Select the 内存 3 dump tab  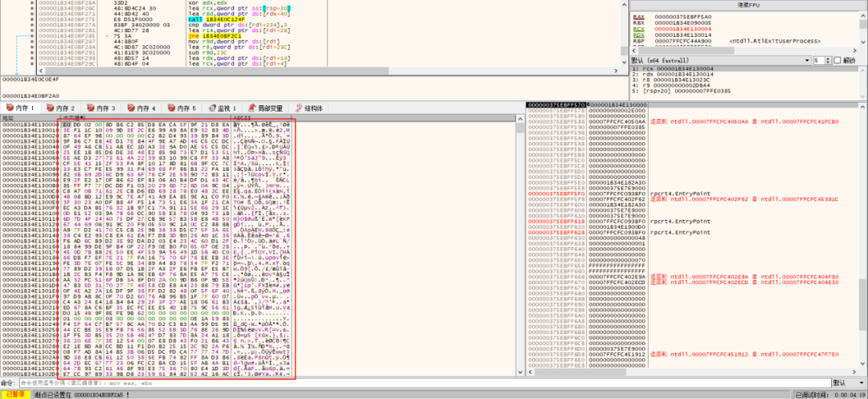(101, 108)
